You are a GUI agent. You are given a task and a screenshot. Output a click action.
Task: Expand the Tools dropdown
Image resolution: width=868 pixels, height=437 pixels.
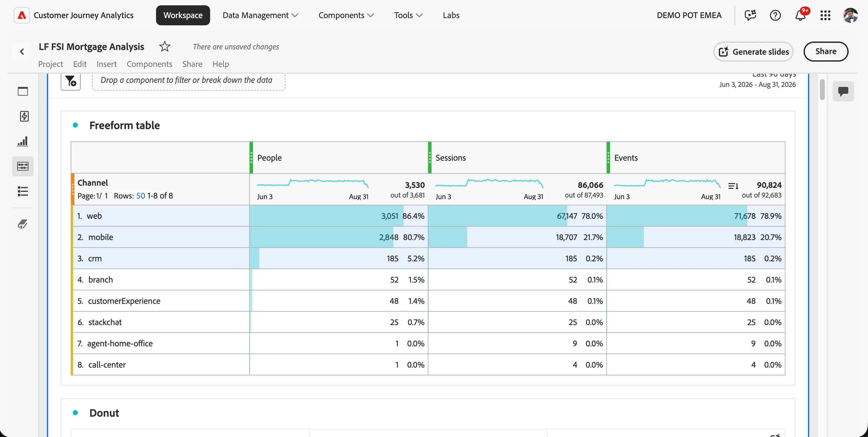(x=408, y=15)
